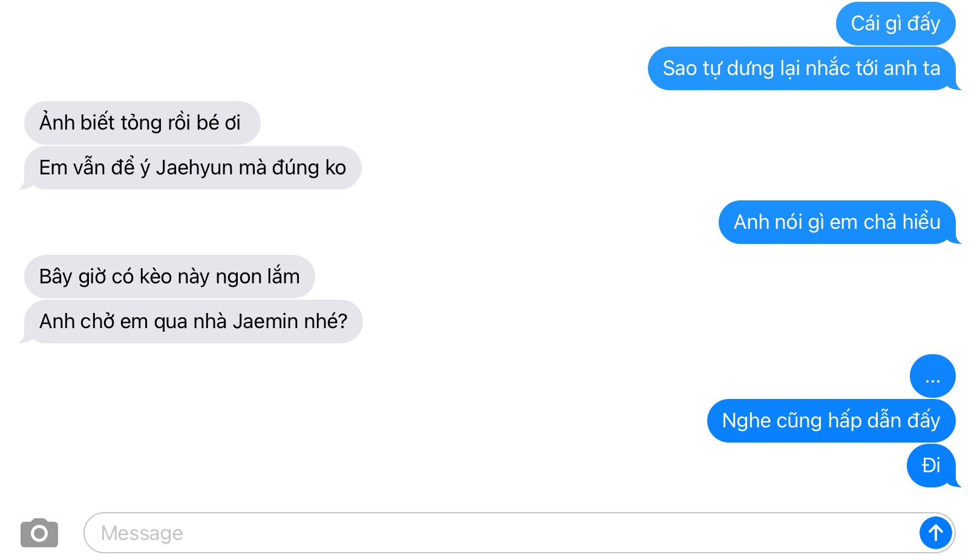Tap the "Ảnh biết tỏng rồi bé ơi" message
The height and width of the screenshot is (560, 980).
(x=142, y=123)
